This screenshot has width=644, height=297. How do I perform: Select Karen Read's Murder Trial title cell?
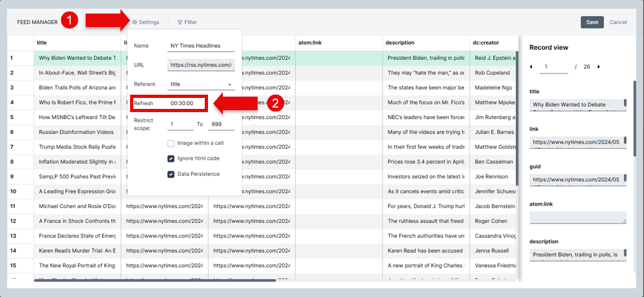pos(77,250)
